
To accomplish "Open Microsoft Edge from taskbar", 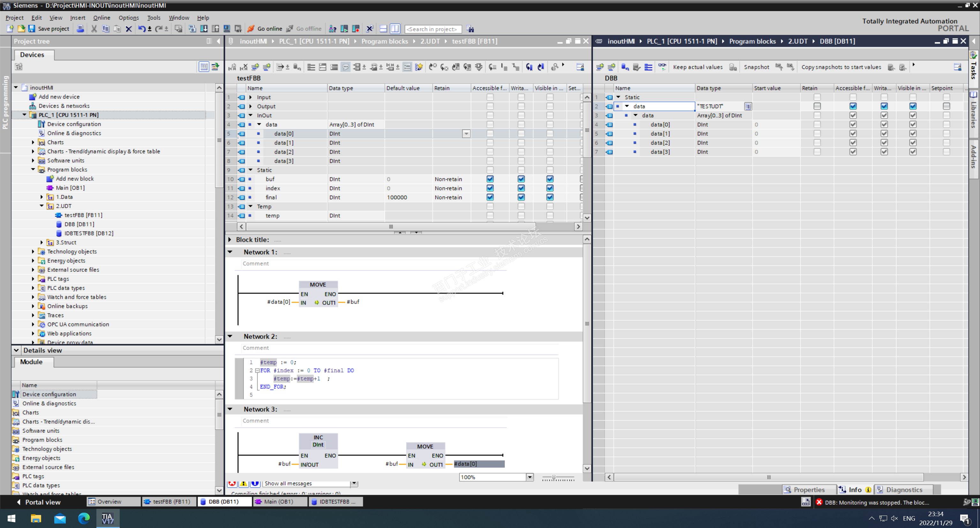I will pyautogui.click(x=84, y=518).
